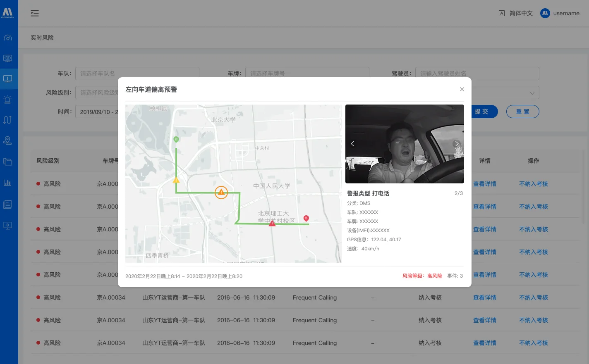Collapse the sidebar using the top-left icon
This screenshot has height=364, width=589.
35,13
